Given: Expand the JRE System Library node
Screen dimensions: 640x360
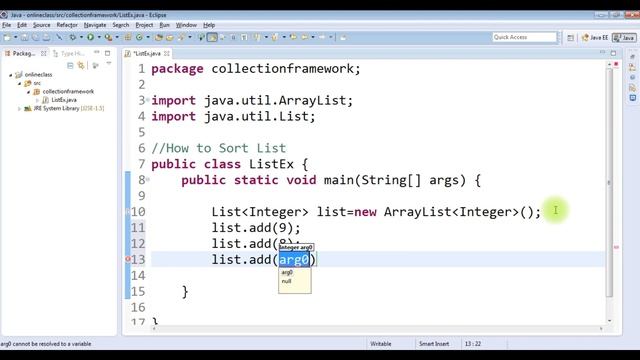Looking at the screenshot, I should [19, 109].
